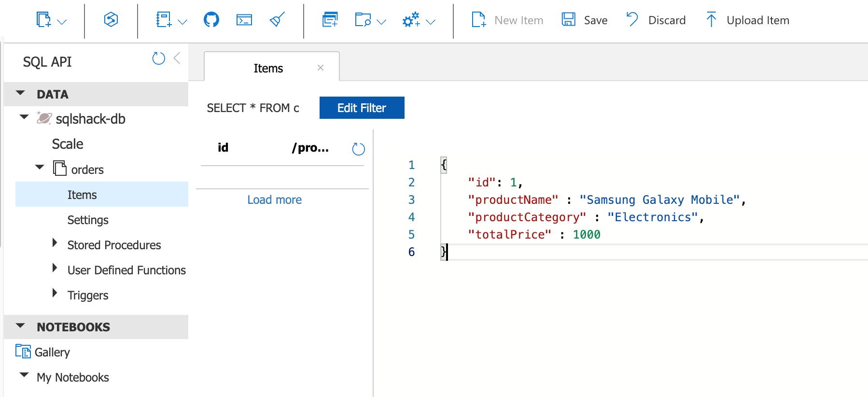Click the GitHub icon in the toolbar
Image resolution: width=868 pixels, height=397 pixels.
tap(211, 20)
